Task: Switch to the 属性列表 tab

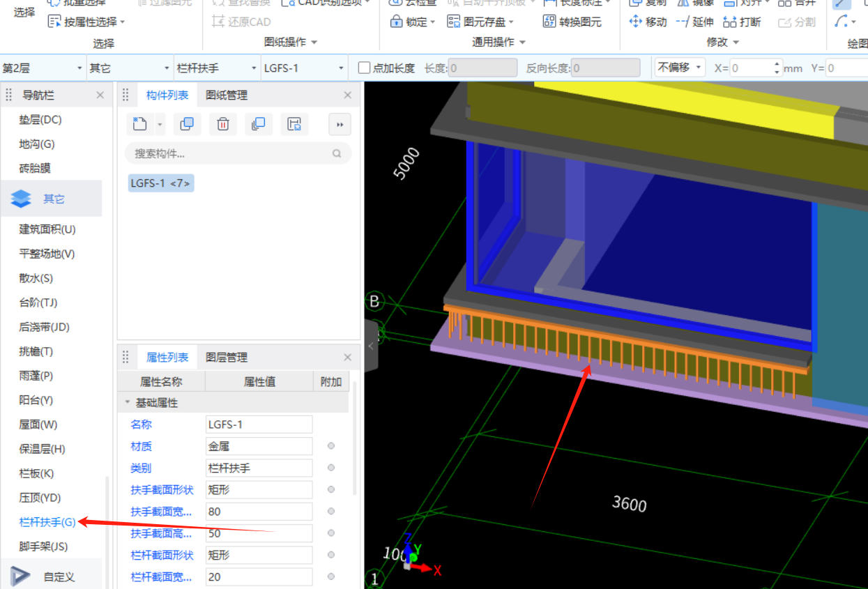Action: (x=167, y=358)
